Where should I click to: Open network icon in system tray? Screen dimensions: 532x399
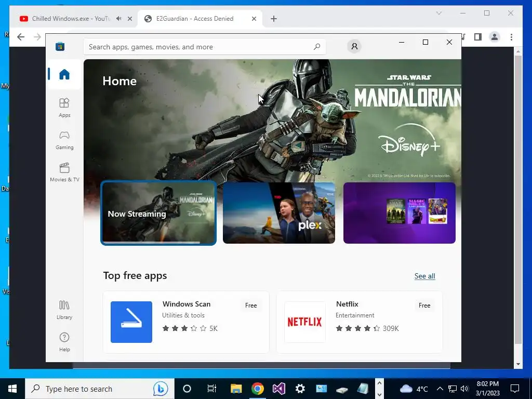(453, 389)
